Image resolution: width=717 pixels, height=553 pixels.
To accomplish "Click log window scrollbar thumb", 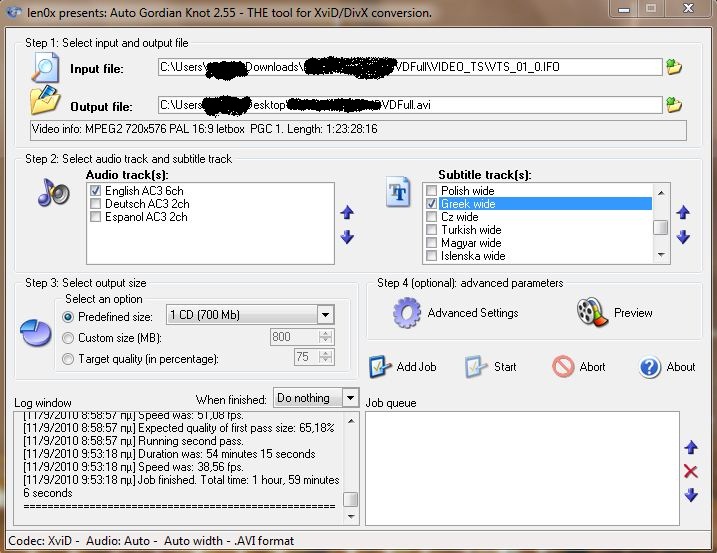I will [x=350, y=499].
